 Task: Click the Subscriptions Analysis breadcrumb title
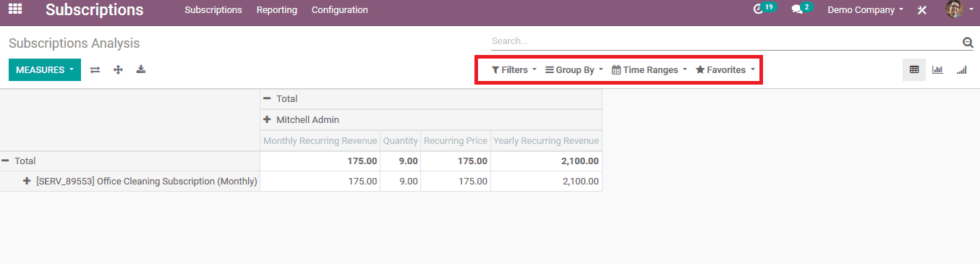pyautogui.click(x=74, y=43)
